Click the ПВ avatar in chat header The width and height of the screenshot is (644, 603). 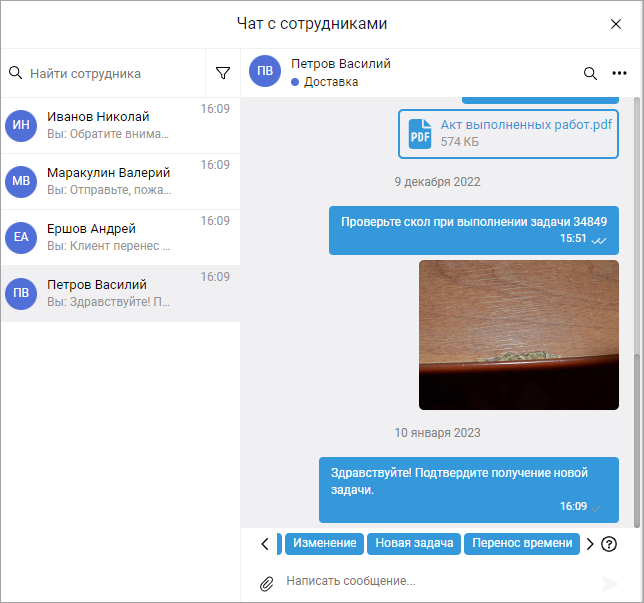265,72
